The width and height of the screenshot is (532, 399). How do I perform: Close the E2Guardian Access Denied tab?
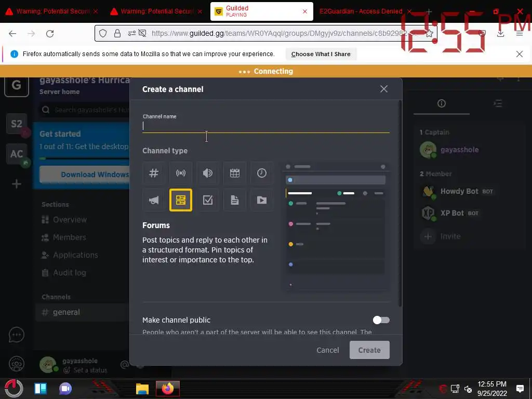pyautogui.click(x=409, y=11)
